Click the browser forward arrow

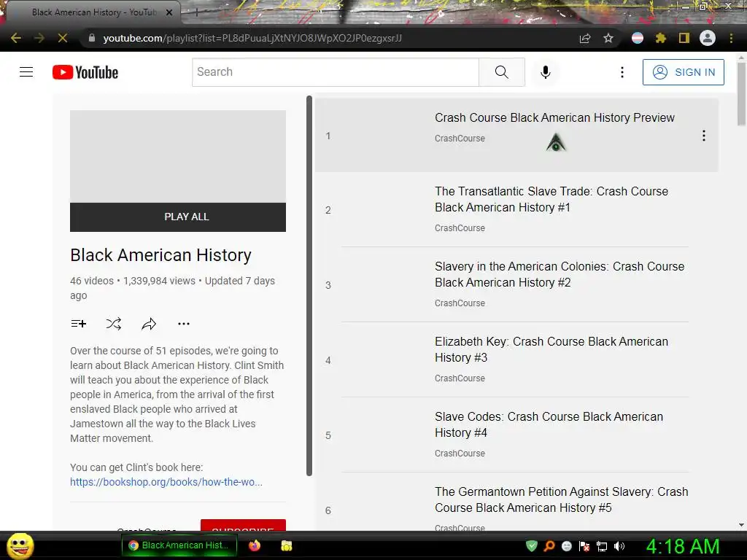(x=39, y=38)
